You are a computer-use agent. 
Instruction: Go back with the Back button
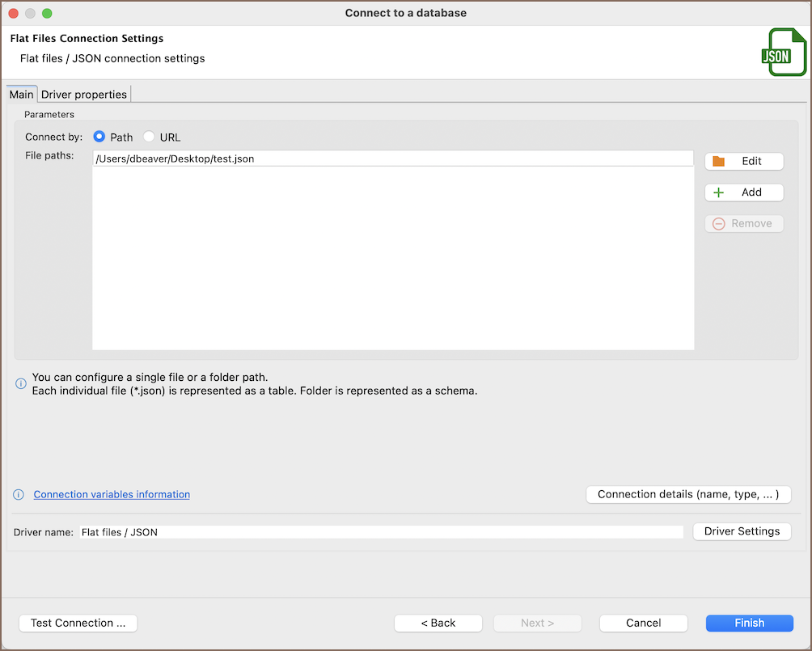point(438,623)
